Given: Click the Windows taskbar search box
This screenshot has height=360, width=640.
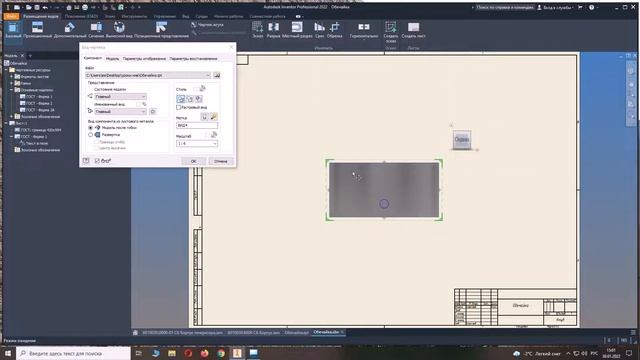Looking at the screenshot, I should pyautogui.click(x=73, y=353).
